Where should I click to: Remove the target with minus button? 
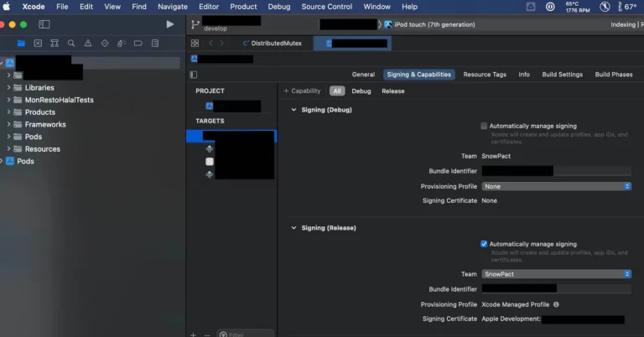point(207,335)
